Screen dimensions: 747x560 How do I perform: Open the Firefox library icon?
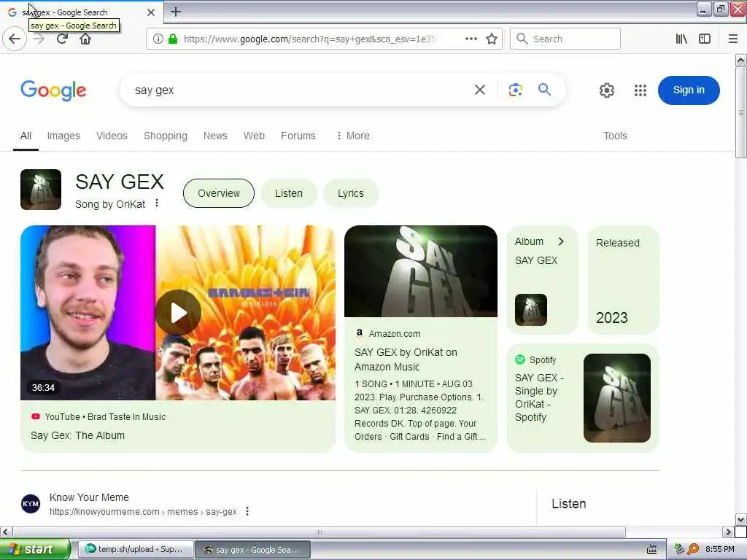[x=681, y=39]
